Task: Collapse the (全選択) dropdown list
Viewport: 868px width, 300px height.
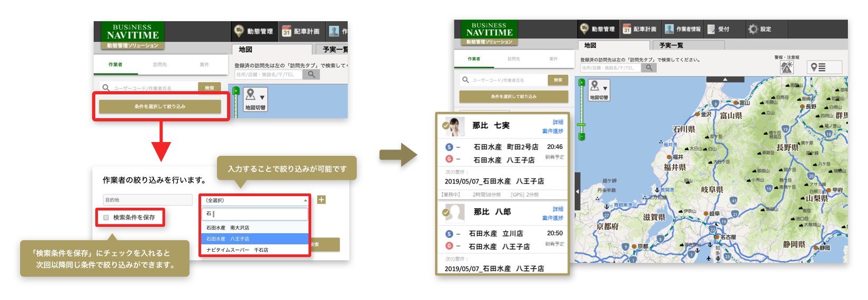Action: (305, 200)
